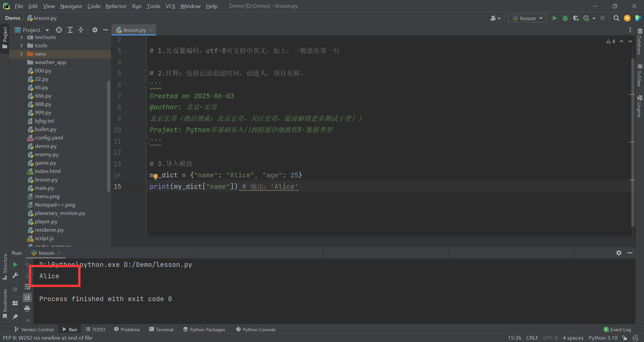Open Project panel settings gear
Image resolution: width=644 pixels, height=342 pixels.
[95, 30]
